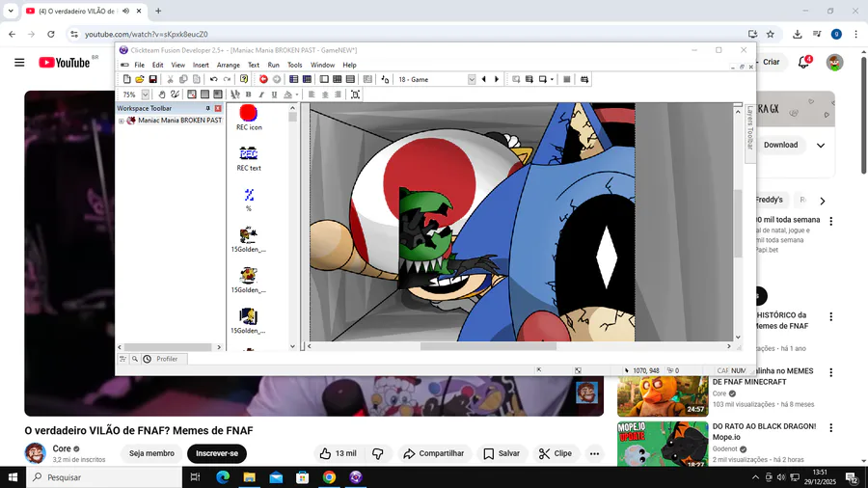Screen dimensions: 868x488
Task: Click the Cut scissors icon
Action: coord(171,80)
